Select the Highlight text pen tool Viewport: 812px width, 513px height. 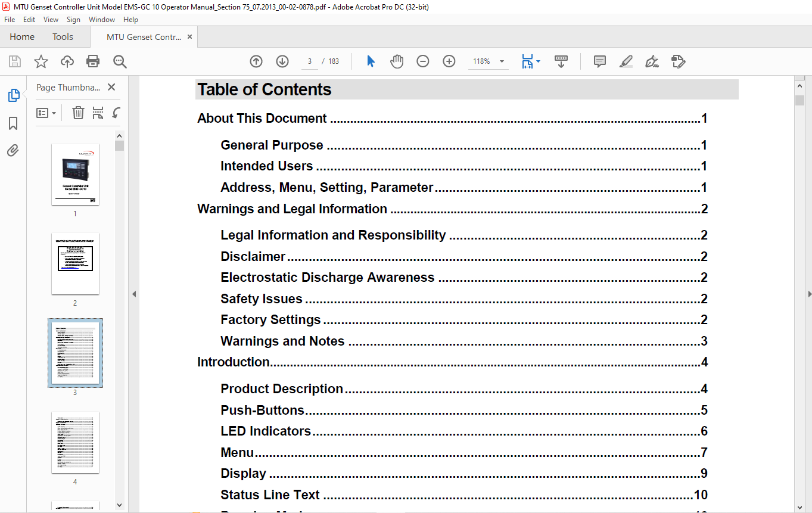click(x=626, y=61)
